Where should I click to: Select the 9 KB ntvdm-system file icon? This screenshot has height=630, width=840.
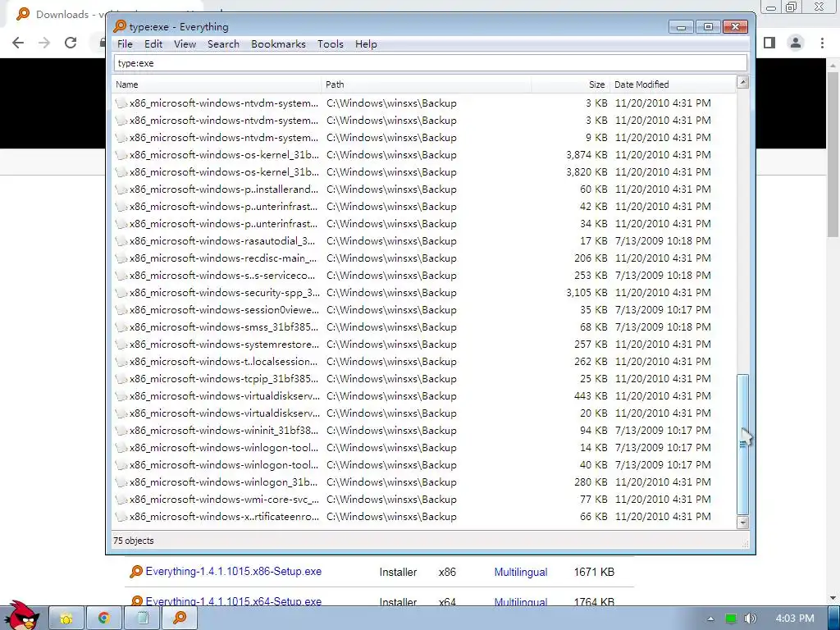pos(121,138)
